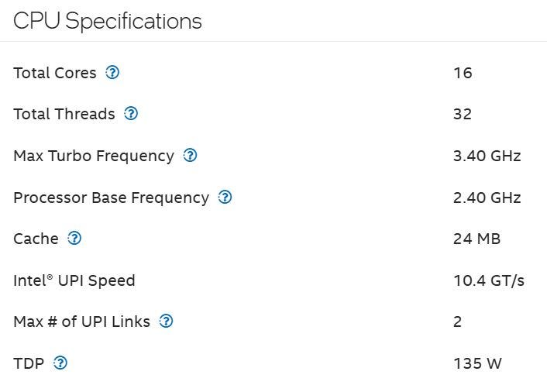Click the 135 W TDP value
This screenshot has height=392, width=547.
click(477, 363)
